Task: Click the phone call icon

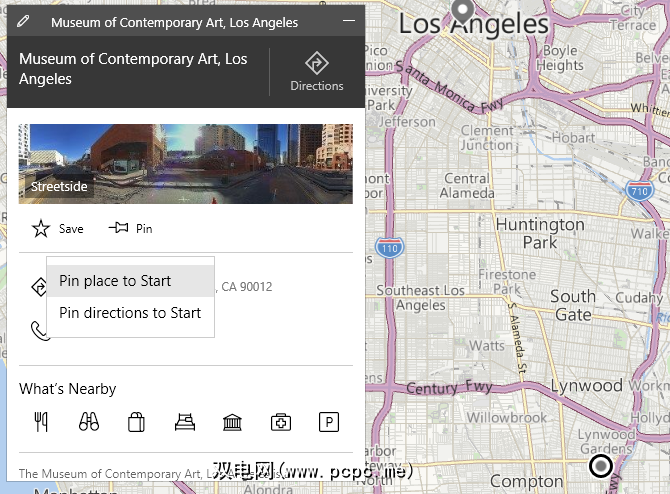Action: pyautogui.click(x=39, y=331)
